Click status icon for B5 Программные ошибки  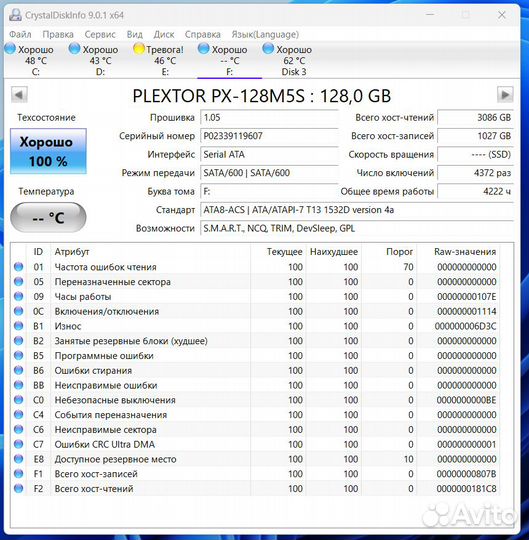click(19, 356)
